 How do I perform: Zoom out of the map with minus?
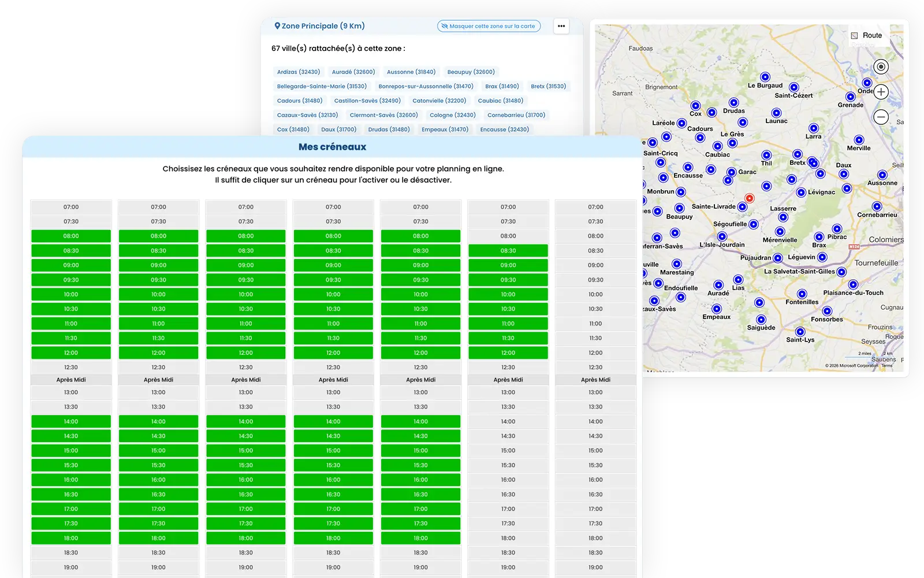[x=881, y=117]
